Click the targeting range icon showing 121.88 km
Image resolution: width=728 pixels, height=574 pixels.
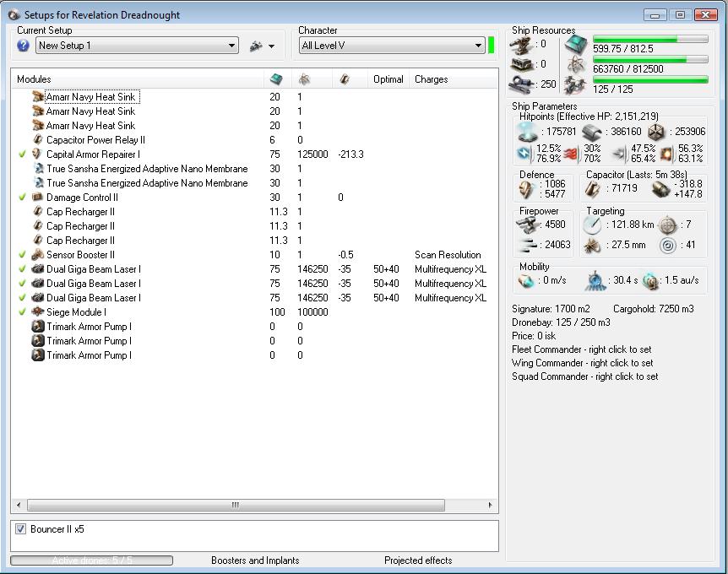592,225
